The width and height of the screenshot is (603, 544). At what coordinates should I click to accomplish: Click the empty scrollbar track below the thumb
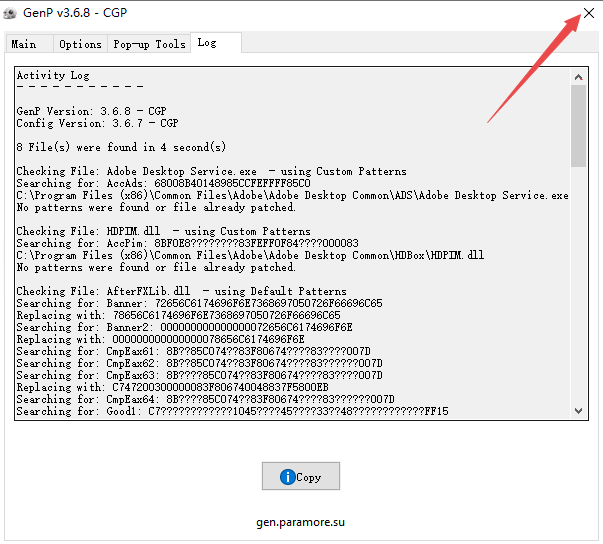pos(579,290)
